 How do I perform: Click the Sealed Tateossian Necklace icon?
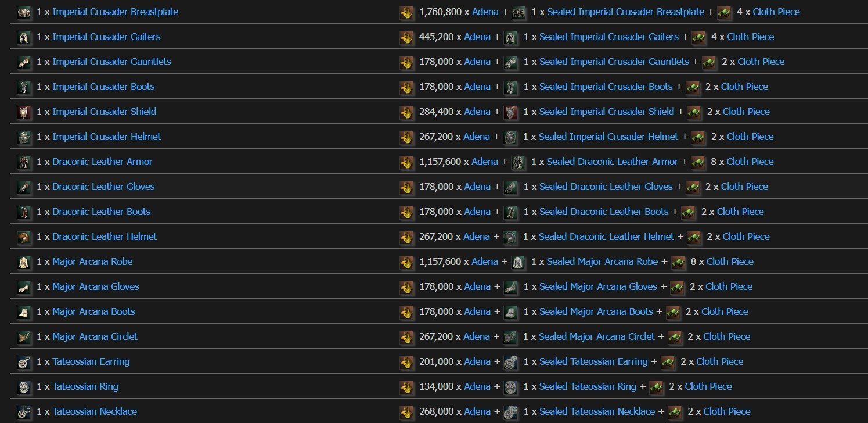pyautogui.click(x=511, y=412)
